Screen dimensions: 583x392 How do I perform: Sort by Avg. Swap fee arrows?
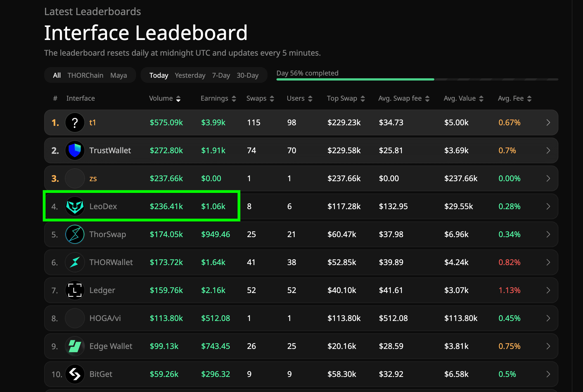tap(427, 99)
